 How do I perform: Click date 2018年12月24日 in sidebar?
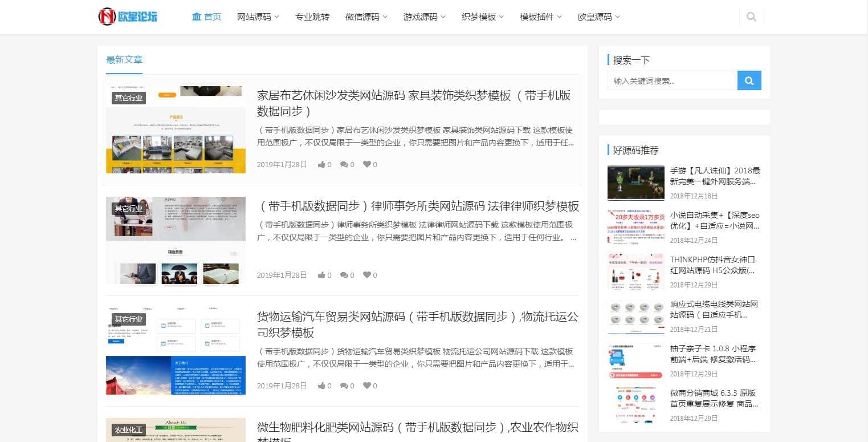pyautogui.click(x=694, y=240)
